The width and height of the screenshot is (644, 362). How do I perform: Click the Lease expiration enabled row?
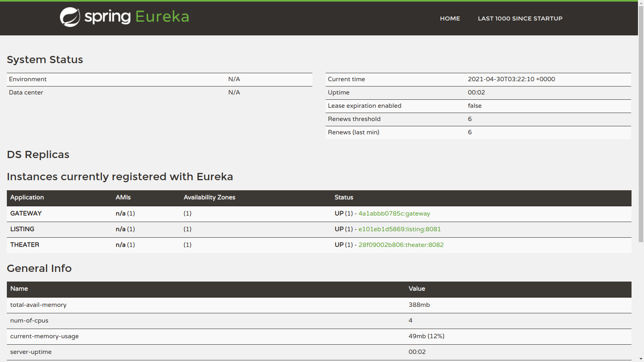(364, 106)
